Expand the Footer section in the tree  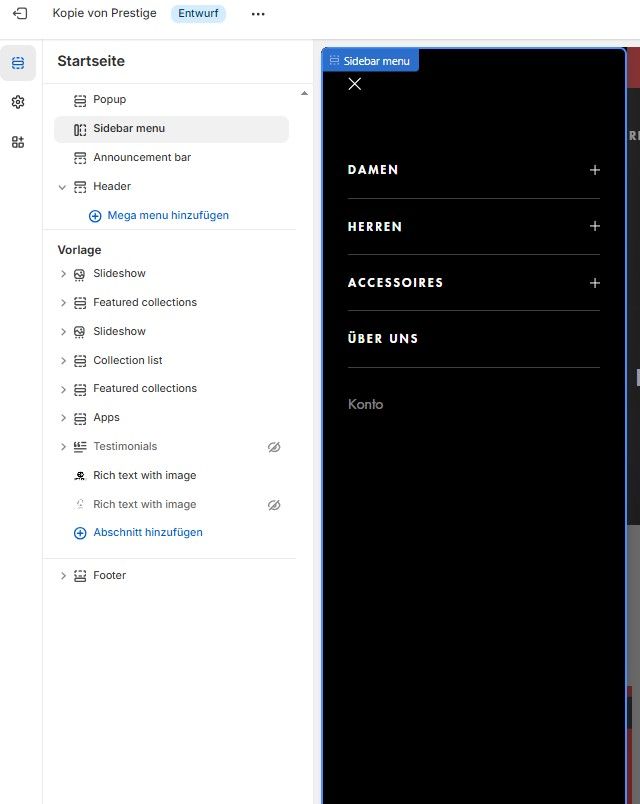(63, 576)
